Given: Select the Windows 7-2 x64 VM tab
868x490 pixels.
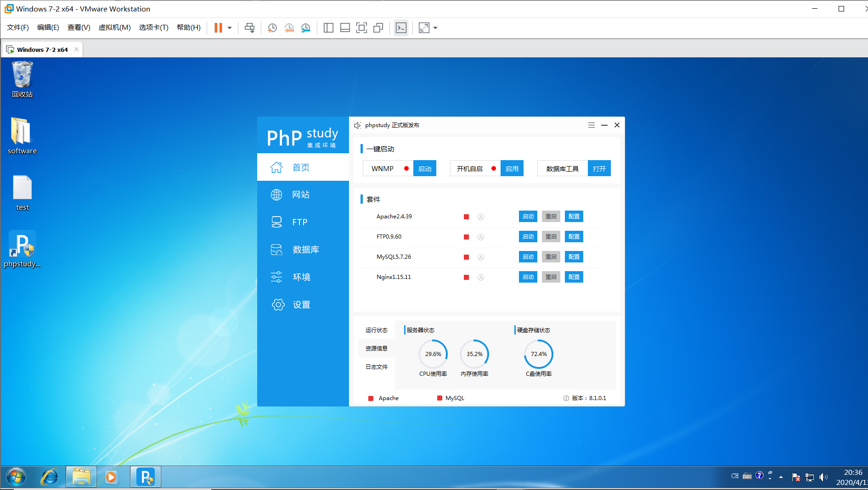Looking at the screenshot, I should coord(42,50).
